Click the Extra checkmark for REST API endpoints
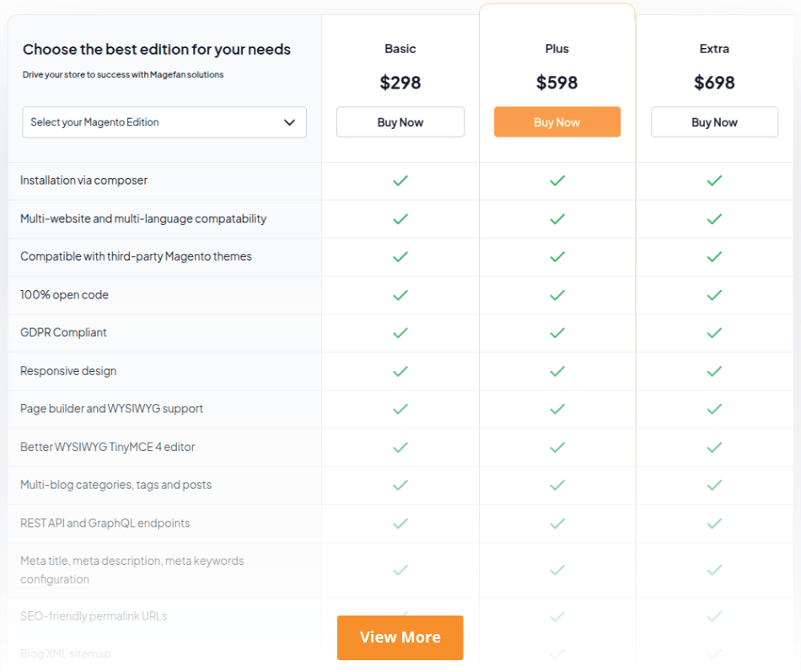The image size is (801, 672). tap(714, 523)
